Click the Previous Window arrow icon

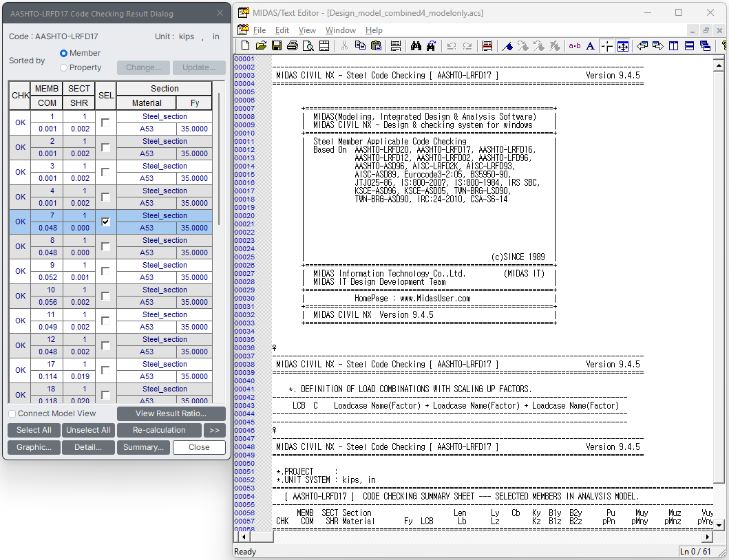click(x=642, y=45)
